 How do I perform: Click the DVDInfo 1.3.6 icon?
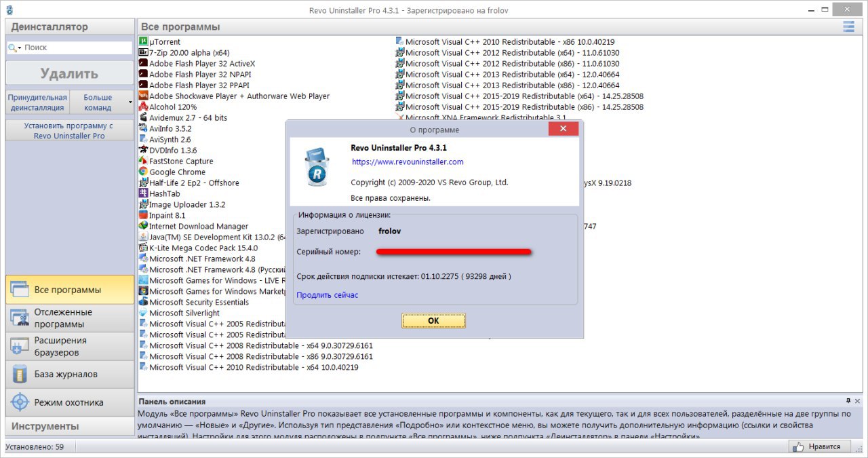pos(143,150)
